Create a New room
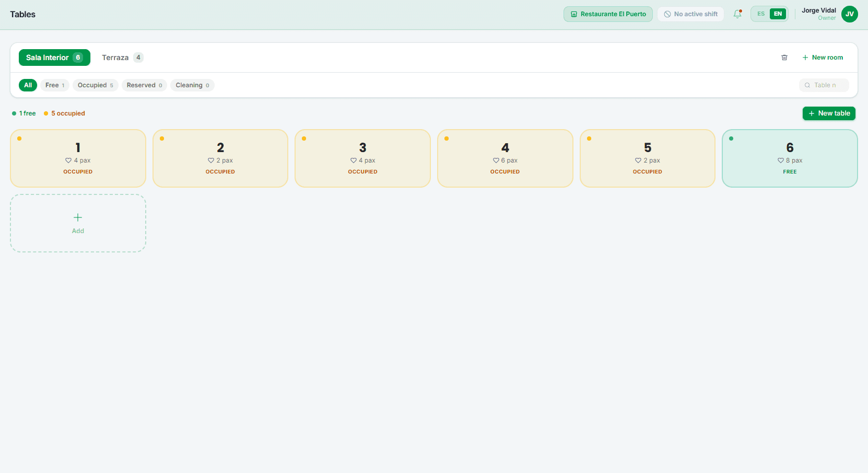Screen dimensions: 868x473 (823, 57)
